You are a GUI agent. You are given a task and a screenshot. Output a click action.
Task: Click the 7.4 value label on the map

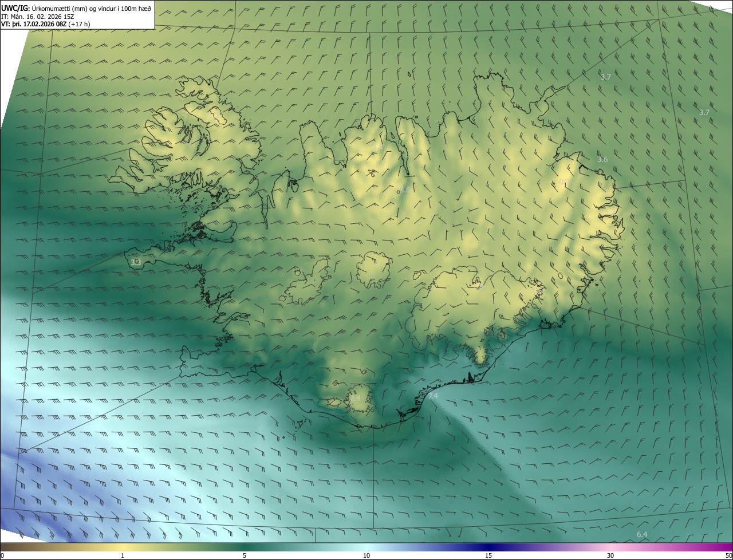432,396
